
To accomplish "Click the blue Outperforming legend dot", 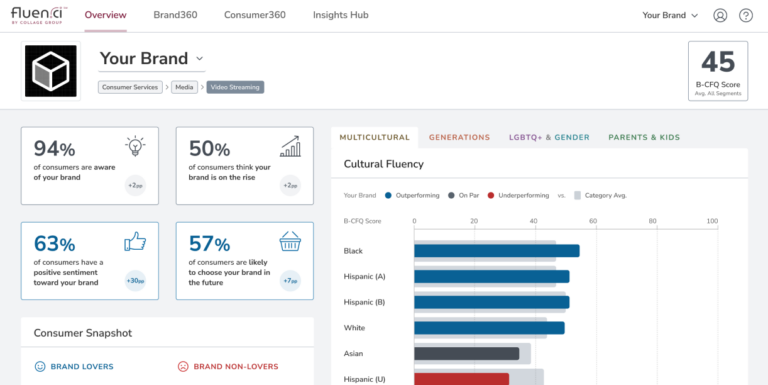I will pos(388,195).
